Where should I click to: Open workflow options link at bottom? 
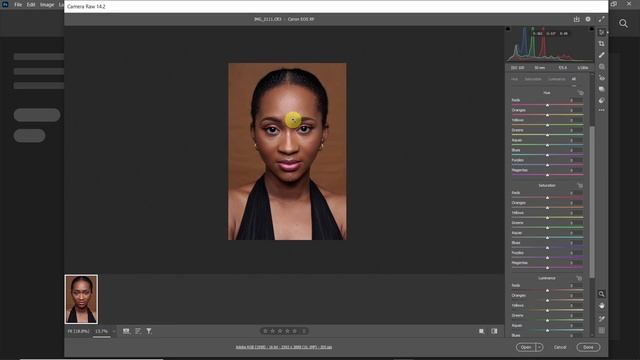(284, 347)
